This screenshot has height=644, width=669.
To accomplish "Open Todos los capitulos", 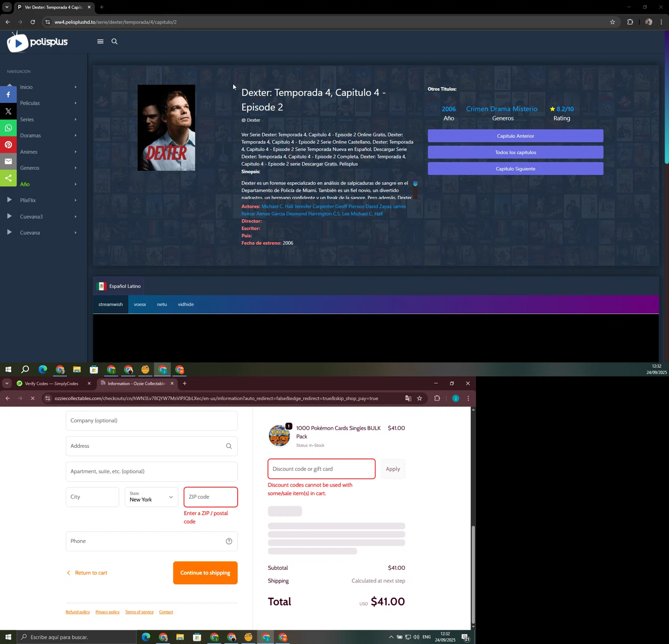I will click(516, 153).
